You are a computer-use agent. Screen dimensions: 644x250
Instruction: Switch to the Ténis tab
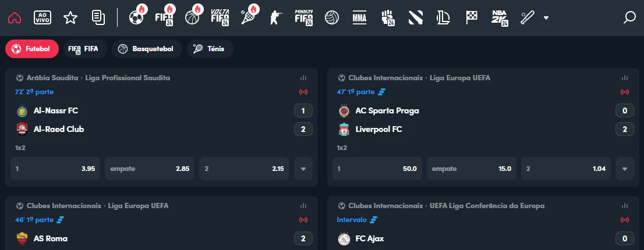click(x=210, y=49)
